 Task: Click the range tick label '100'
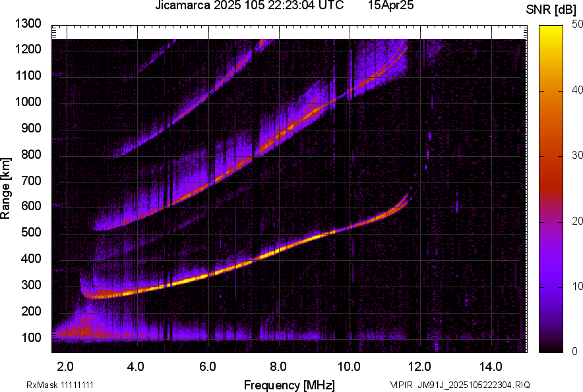[x=31, y=337]
